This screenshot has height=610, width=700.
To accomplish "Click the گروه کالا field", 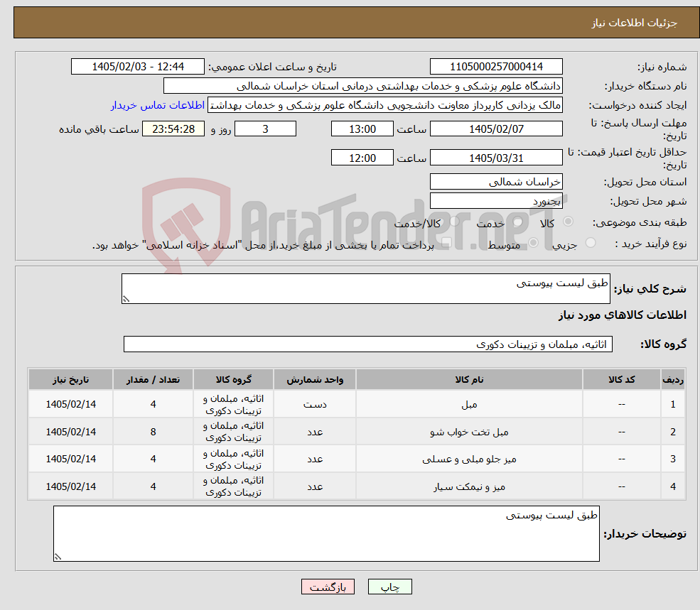I will (368, 344).
